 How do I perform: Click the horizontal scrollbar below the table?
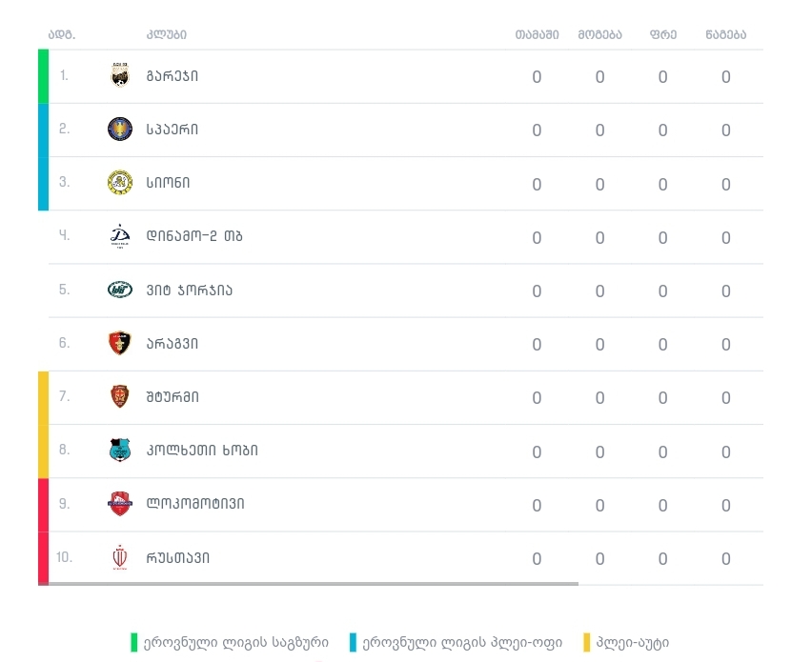coord(309,584)
